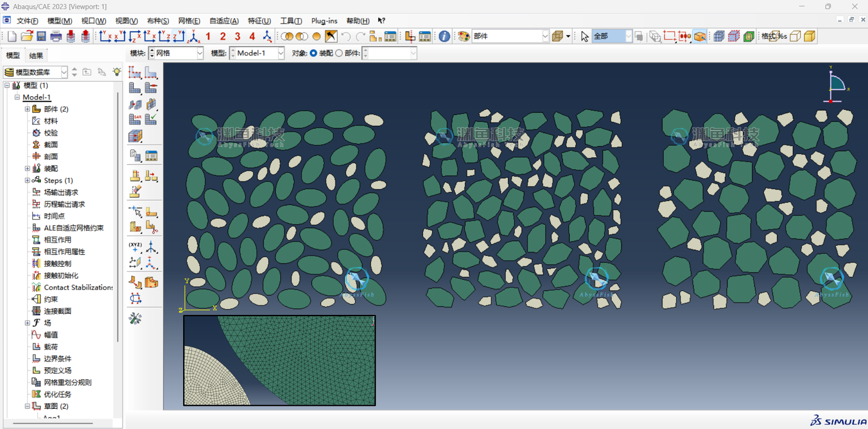
Task: Click the undo arrow icon
Action: click(x=346, y=36)
